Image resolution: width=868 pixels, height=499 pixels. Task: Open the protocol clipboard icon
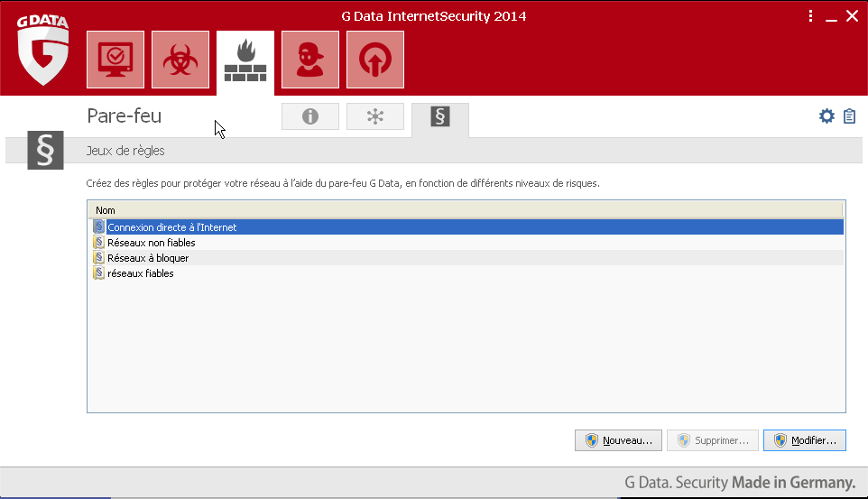[849, 116]
